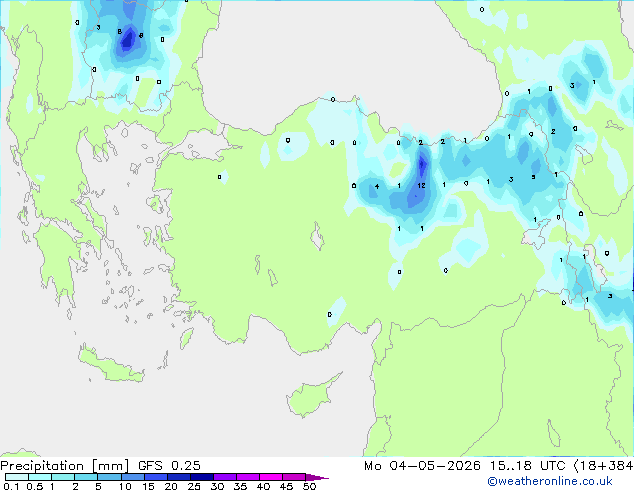Click the '0.1' legend scale number
The height and width of the screenshot is (490, 634).
(11, 486)
